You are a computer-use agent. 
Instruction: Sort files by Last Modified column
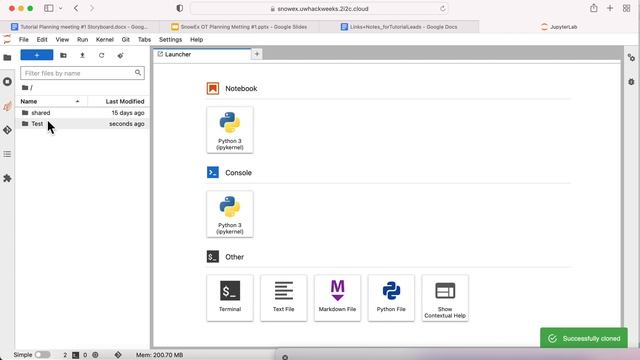118,101
